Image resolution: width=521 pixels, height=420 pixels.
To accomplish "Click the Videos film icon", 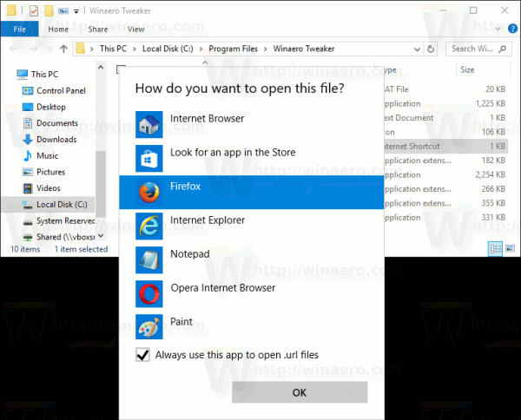I will point(28,188).
